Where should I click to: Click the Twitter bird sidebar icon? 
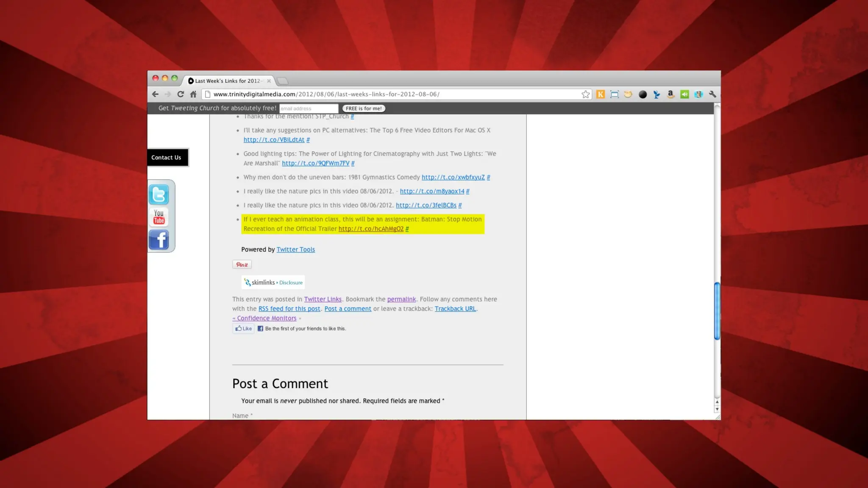pyautogui.click(x=159, y=195)
